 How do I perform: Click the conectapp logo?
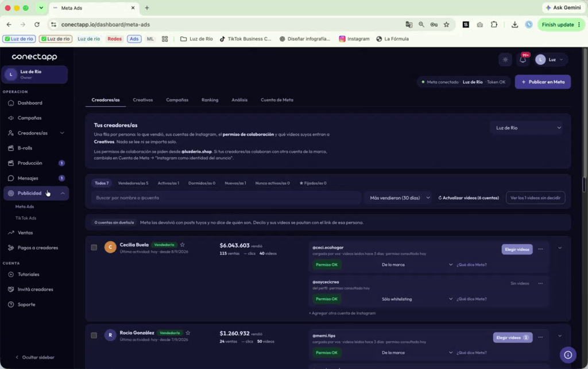34,57
